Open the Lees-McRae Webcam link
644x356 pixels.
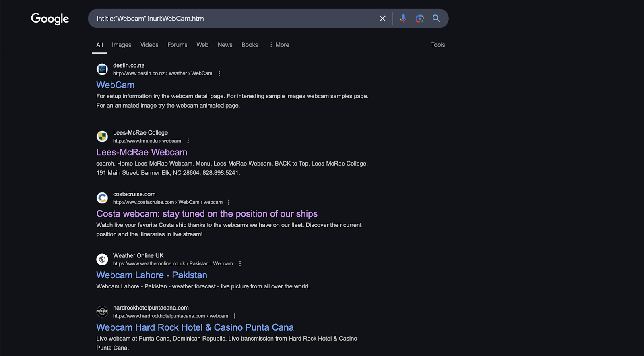142,152
